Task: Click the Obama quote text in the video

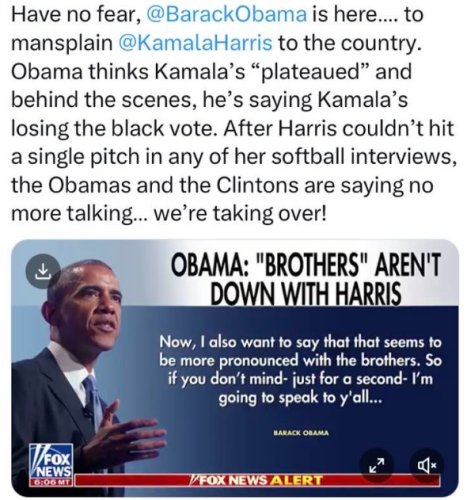Action: [301, 370]
